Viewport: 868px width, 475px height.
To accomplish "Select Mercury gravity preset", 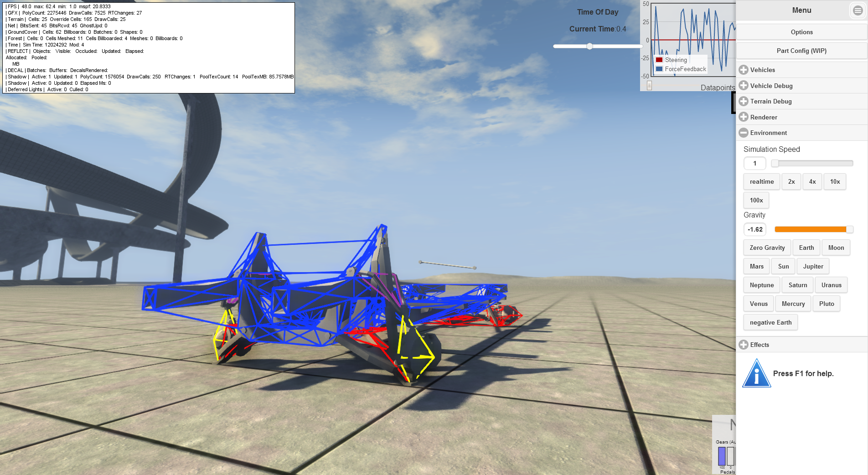I will (793, 304).
